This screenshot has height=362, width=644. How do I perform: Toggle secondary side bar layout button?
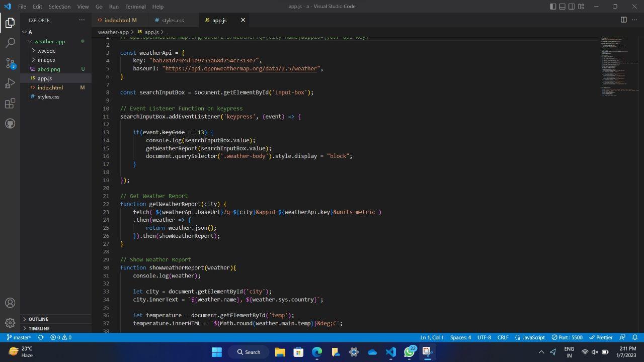572,7
